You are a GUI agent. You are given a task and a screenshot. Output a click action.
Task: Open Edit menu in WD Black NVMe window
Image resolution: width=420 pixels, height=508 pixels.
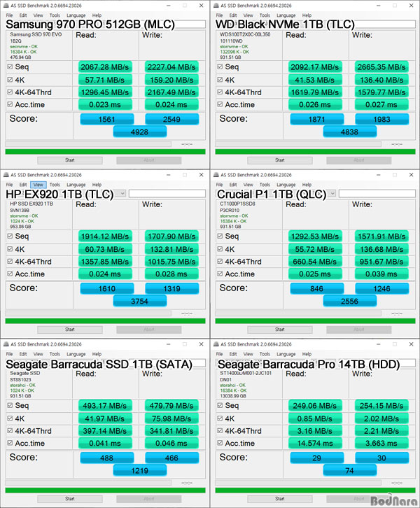(x=233, y=15)
